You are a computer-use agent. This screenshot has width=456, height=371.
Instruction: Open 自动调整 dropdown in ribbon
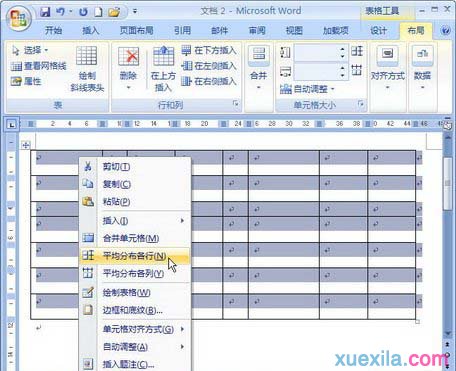pos(307,89)
